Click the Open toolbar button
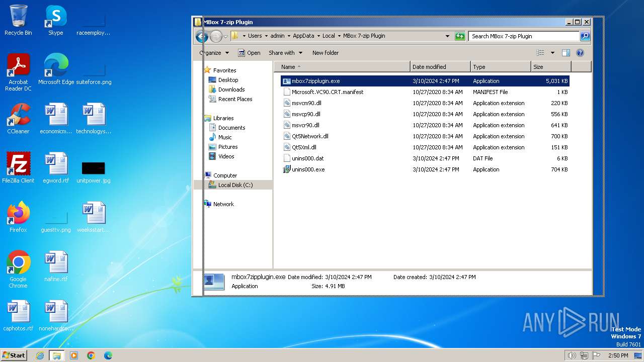This screenshot has width=644, height=362. [249, 53]
